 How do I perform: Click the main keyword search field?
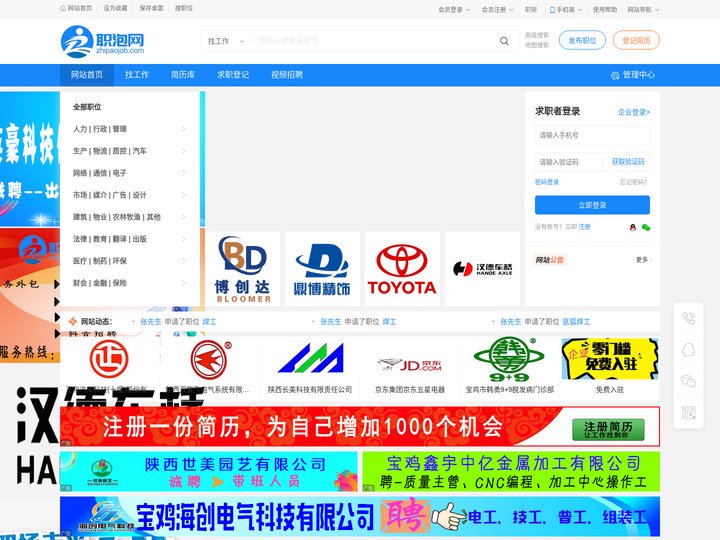372,41
